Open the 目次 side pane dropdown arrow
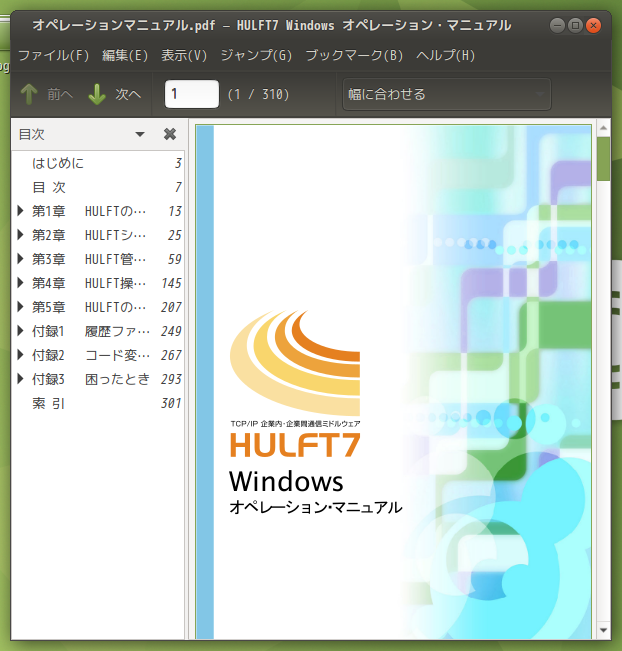 click(140, 135)
